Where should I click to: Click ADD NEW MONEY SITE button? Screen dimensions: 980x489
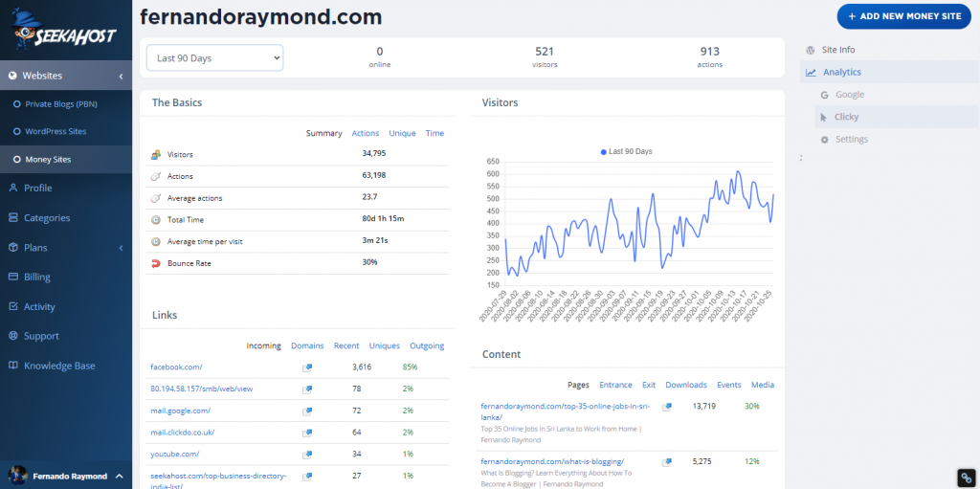[x=903, y=16]
